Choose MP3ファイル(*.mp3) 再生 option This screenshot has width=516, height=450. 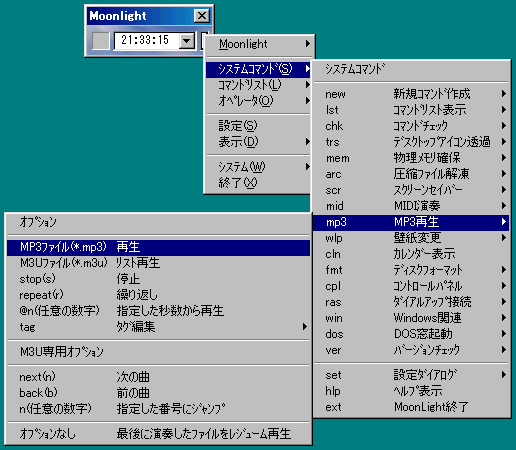point(158,247)
